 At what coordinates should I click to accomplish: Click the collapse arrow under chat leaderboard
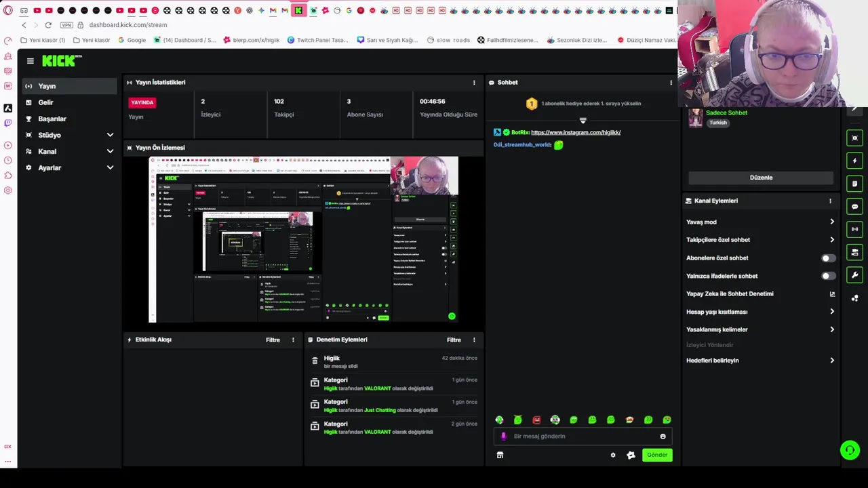[583, 121]
